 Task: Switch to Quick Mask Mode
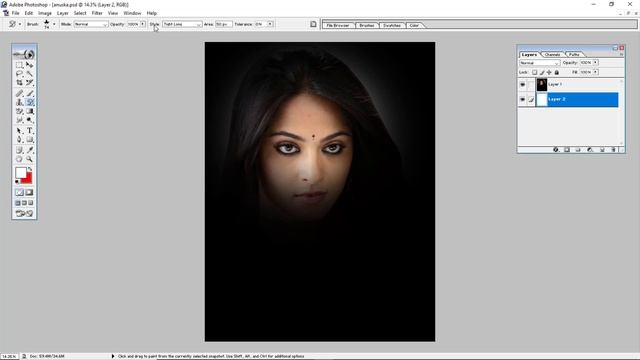point(29,192)
